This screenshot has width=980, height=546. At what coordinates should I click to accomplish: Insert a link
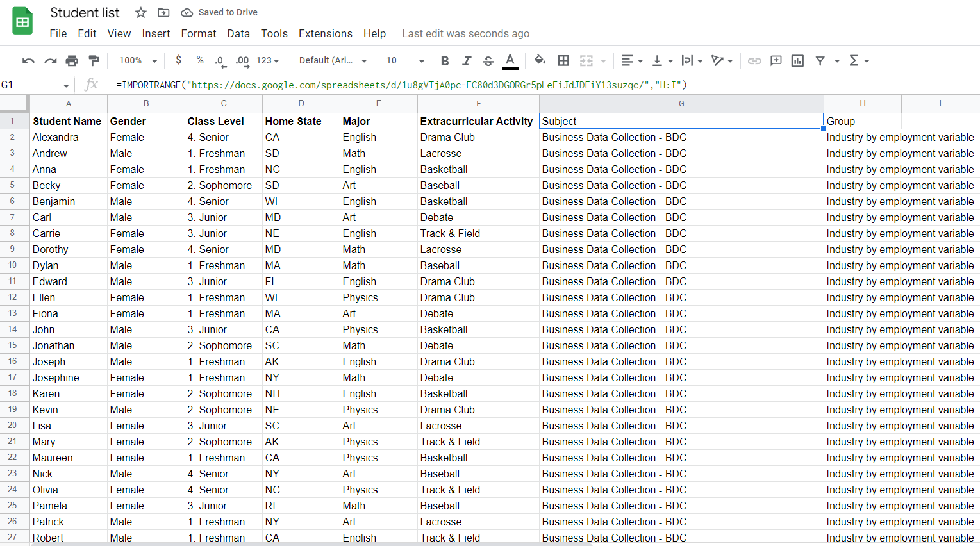click(x=753, y=60)
